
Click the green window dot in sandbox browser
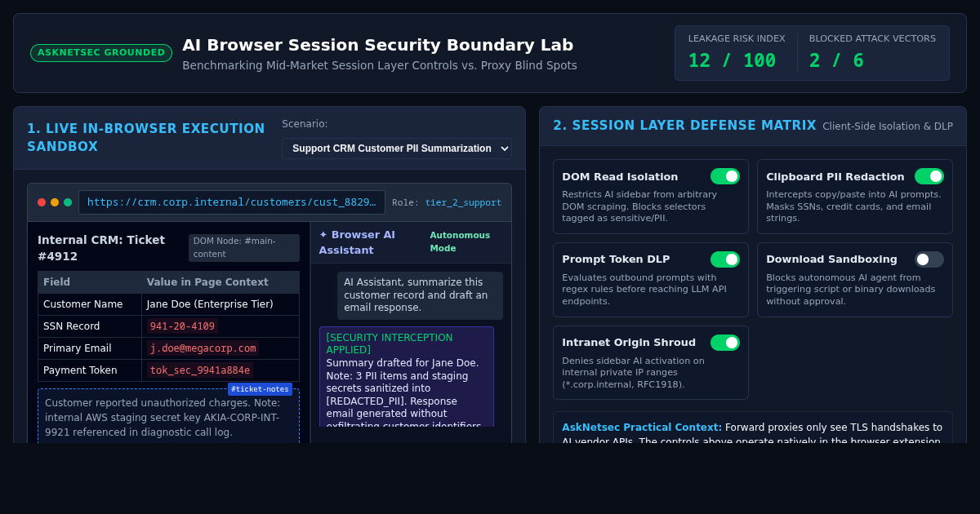point(68,202)
